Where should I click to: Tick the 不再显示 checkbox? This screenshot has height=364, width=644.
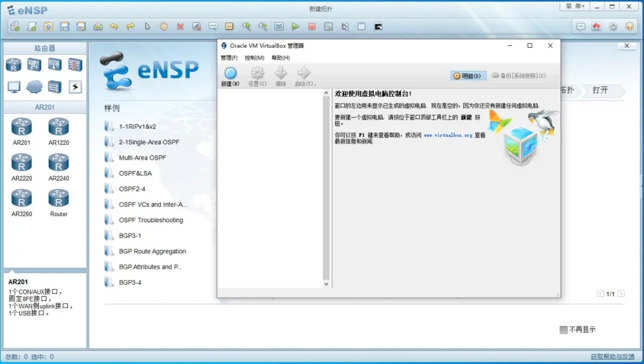[x=563, y=329]
